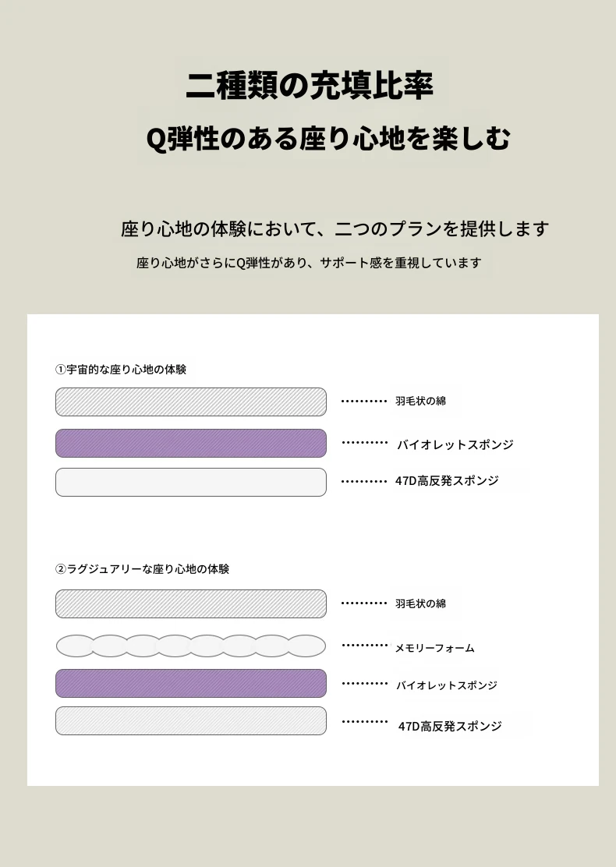Click the バイオレットスポンジ label in plan ①
Viewport: 616px width, 867px height.
455,444
